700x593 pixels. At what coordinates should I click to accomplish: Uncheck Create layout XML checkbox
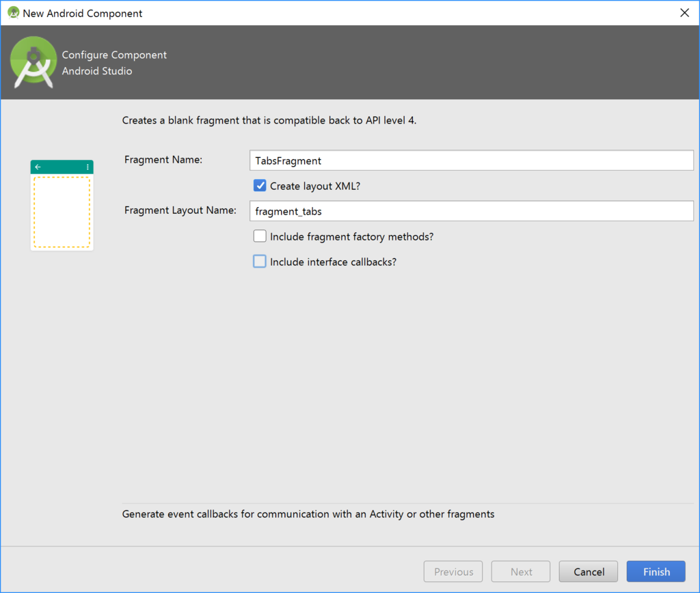[x=259, y=186]
